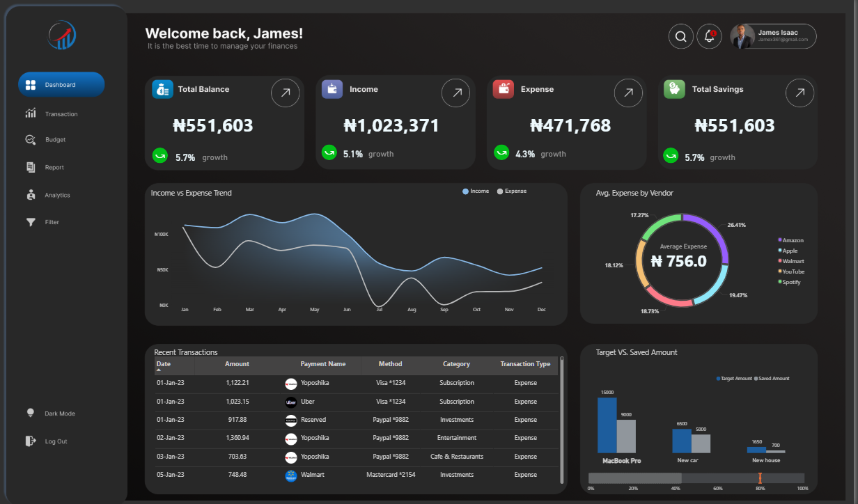
Task: Sort by the Payment Name column header
Action: tap(323, 364)
